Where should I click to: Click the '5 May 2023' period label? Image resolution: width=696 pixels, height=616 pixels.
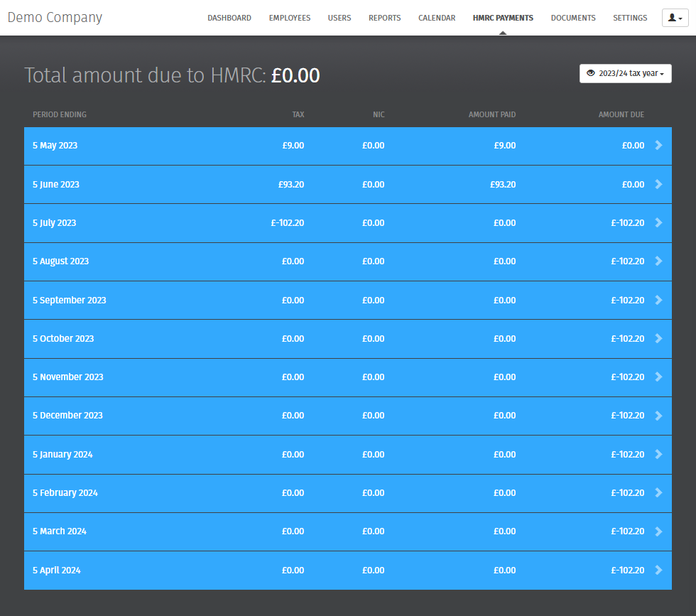(55, 146)
